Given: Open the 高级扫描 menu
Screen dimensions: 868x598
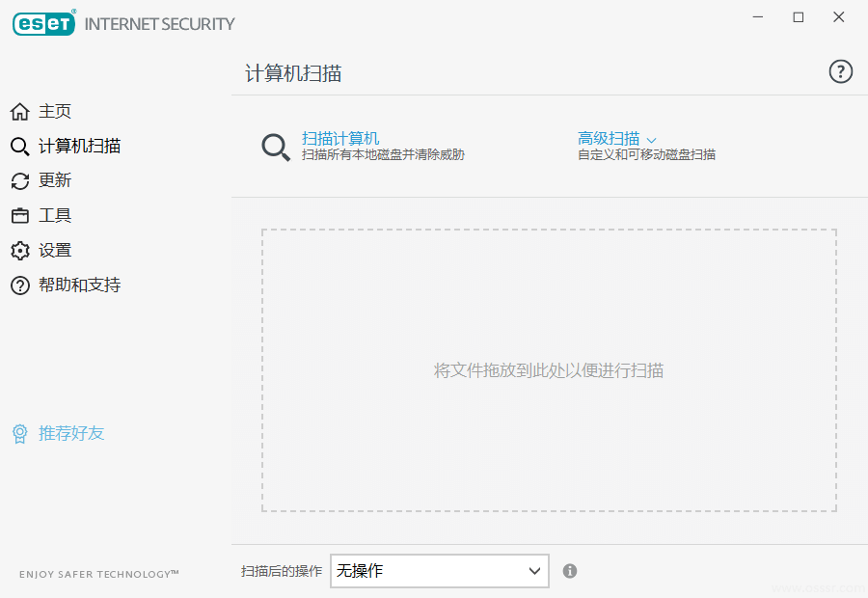Looking at the screenshot, I should (x=609, y=138).
